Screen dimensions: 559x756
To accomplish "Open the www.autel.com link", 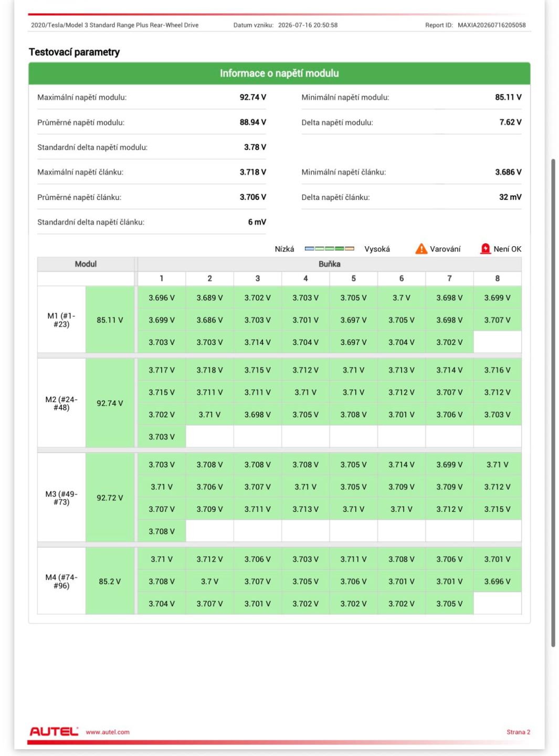I will [x=108, y=732].
